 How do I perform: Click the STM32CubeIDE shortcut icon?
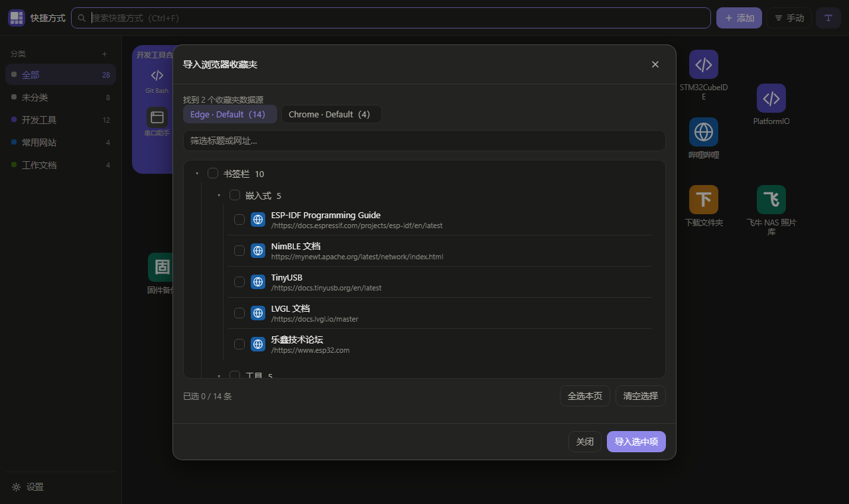tap(704, 64)
